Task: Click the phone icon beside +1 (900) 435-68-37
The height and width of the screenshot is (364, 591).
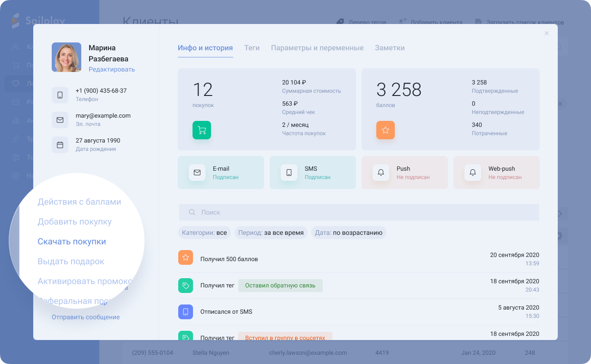Action: [x=60, y=95]
